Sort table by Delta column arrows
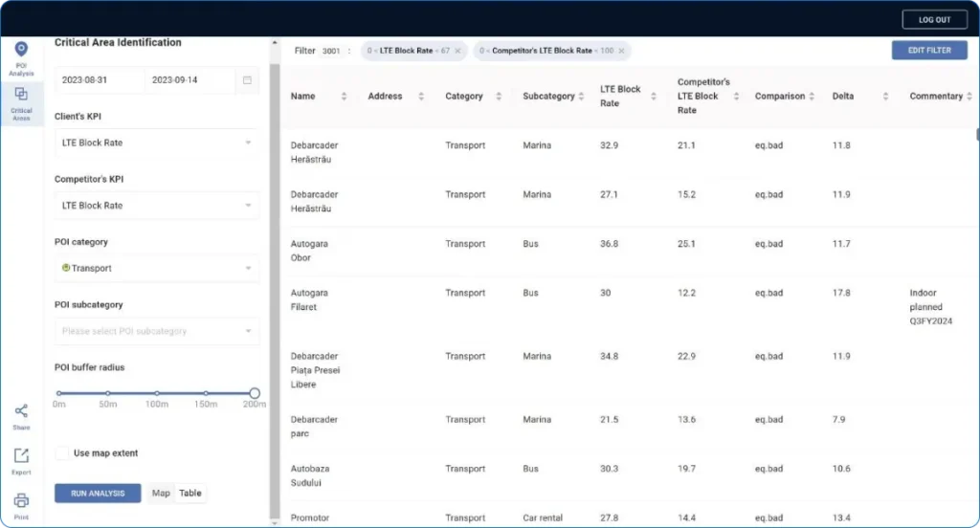Viewport: 980px width, 528px height. pyautogui.click(x=885, y=97)
